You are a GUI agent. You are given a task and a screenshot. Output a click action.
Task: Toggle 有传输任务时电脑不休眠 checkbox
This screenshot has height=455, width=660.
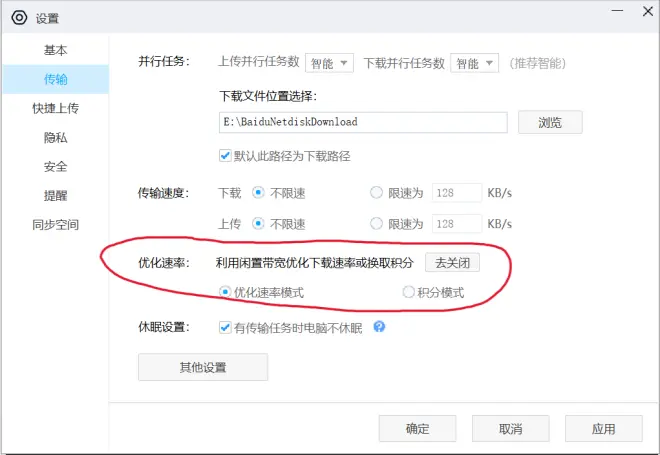225,327
